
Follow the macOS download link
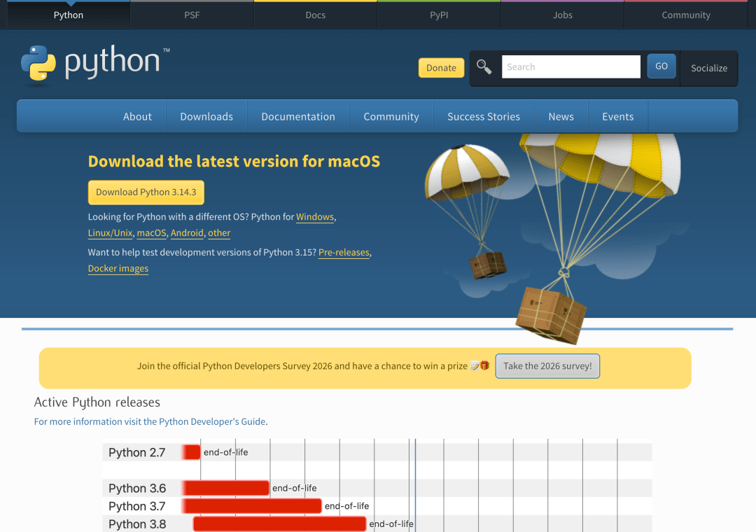click(x=151, y=232)
